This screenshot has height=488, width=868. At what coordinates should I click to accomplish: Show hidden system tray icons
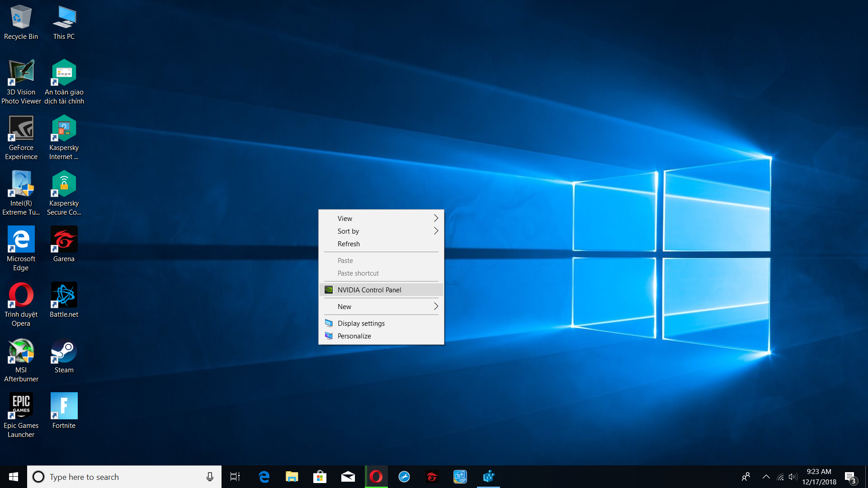[x=766, y=477]
